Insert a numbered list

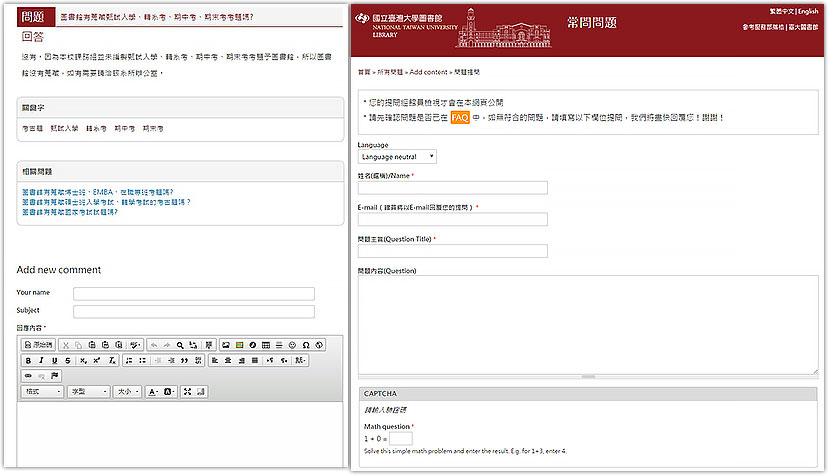(129, 361)
